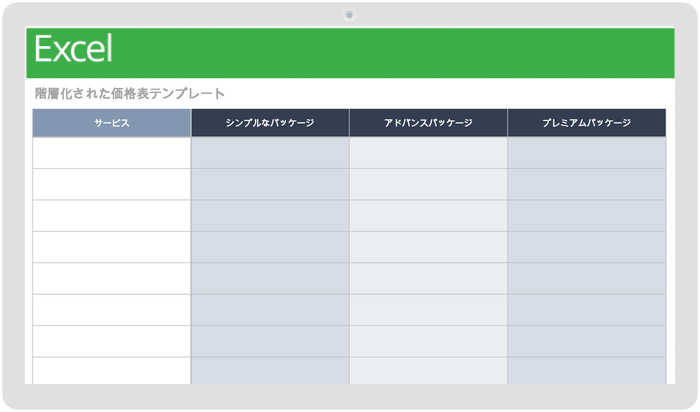Viewport: 700px width, 412px height.
Task: Choose third row cell under アドバンスパッケージ
Action: point(428,216)
